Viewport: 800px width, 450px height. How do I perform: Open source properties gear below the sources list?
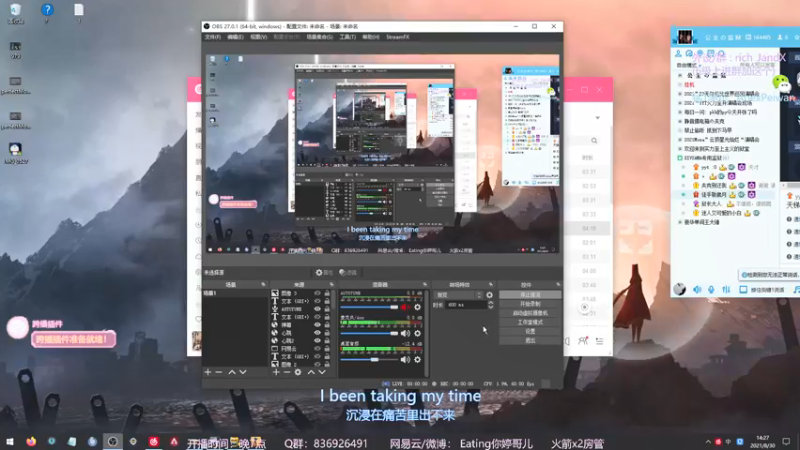click(298, 372)
